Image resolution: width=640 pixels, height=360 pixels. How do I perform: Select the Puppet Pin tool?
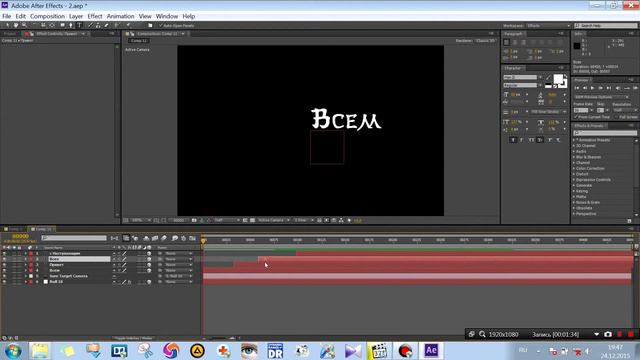click(x=128, y=25)
